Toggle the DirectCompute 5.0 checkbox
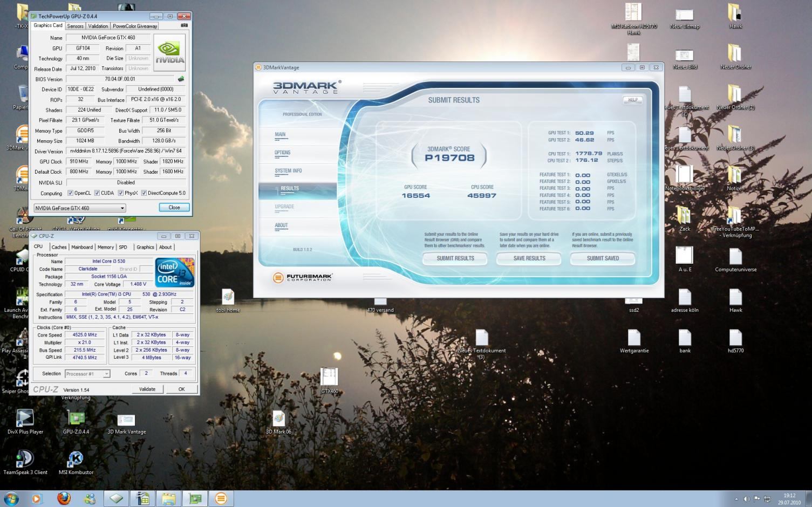Viewport: 812px width, 507px height. tap(144, 193)
